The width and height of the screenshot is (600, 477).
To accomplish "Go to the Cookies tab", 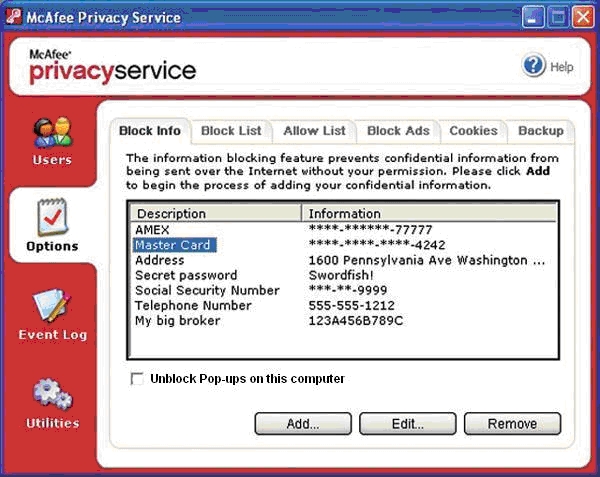I will coord(473,131).
